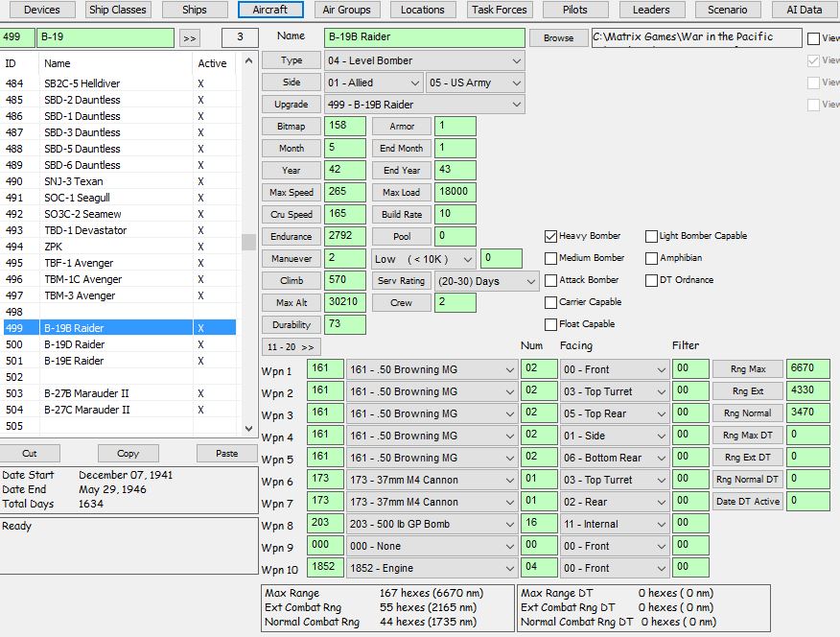The height and width of the screenshot is (637, 840).
Task: Toggle the Heavy Bomber checkbox
Action: click(x=550, y=236)
